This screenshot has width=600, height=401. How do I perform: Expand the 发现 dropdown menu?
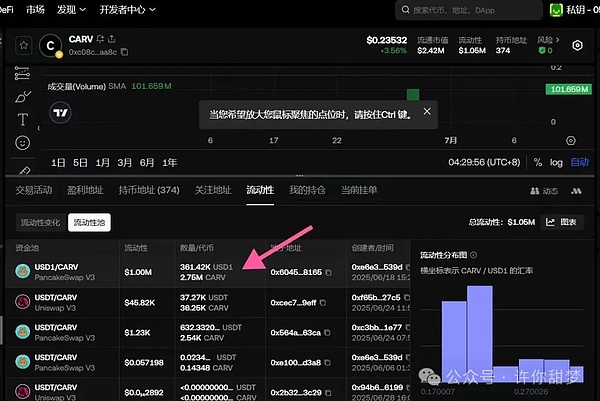click(x=70, y=10)
